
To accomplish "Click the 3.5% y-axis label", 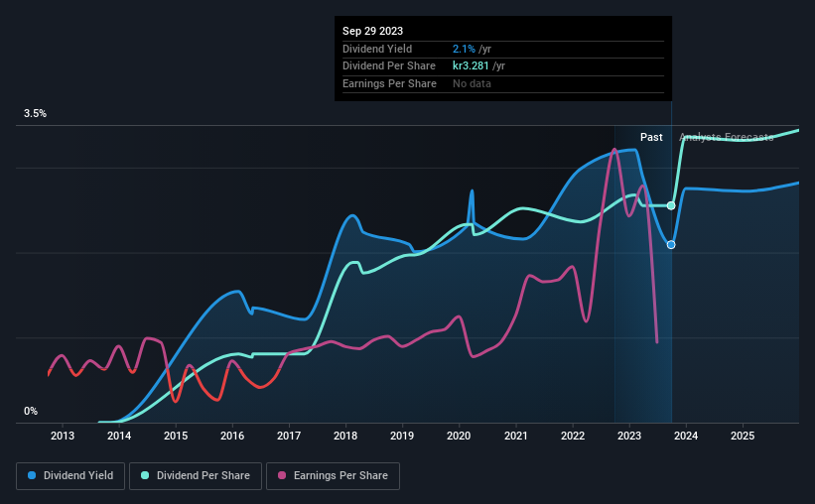I will (x=36, y=114).
